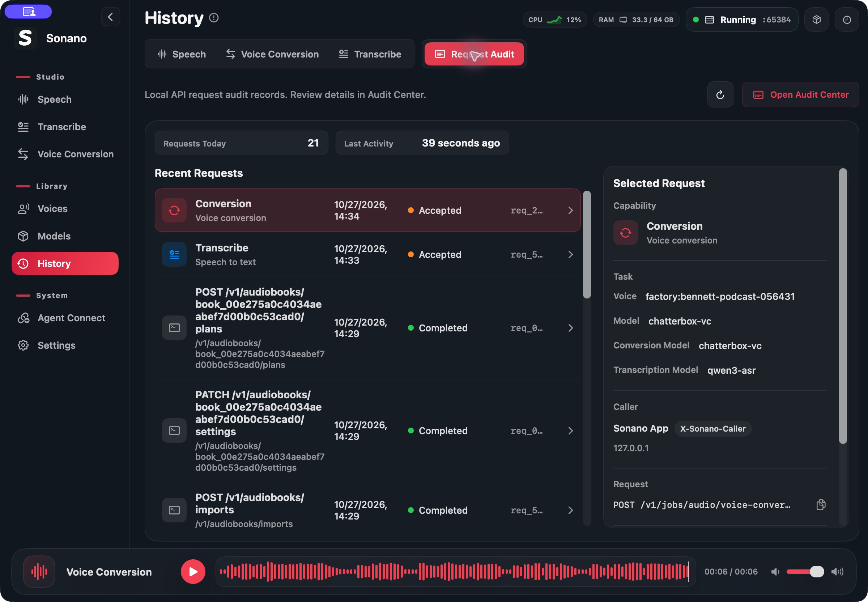Click the Selected Request panel scrollbar
This screenshot has width=868, height=602.
[x=843, y=306]
